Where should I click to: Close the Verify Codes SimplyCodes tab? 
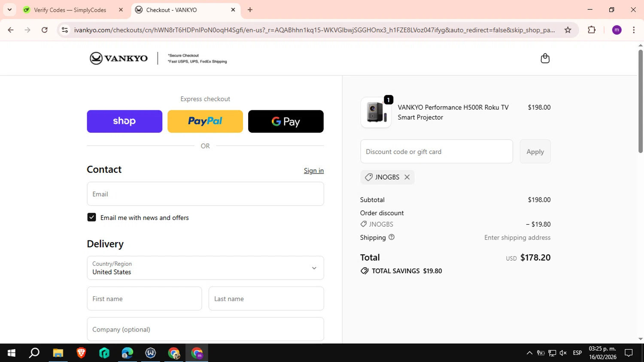point(121,9)
